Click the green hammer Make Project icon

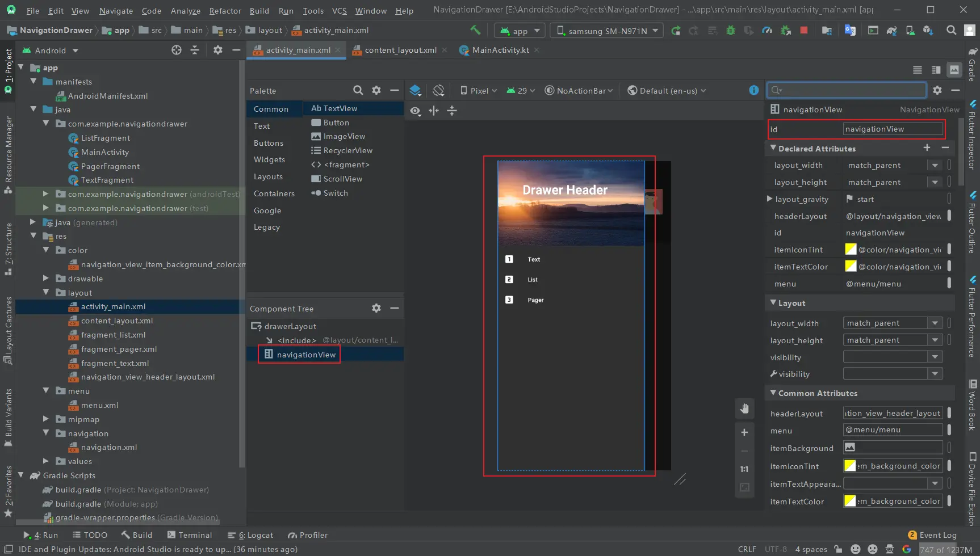tap(475, 30)
